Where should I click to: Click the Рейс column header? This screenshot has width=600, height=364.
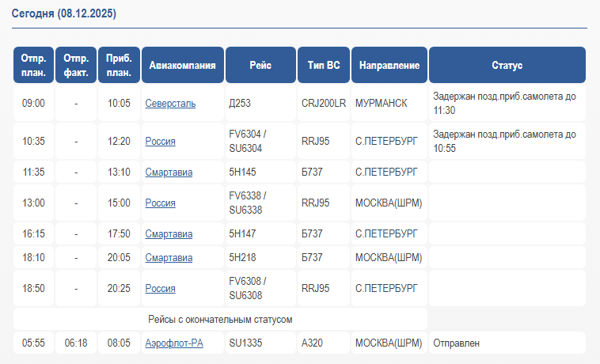(260, 66)
